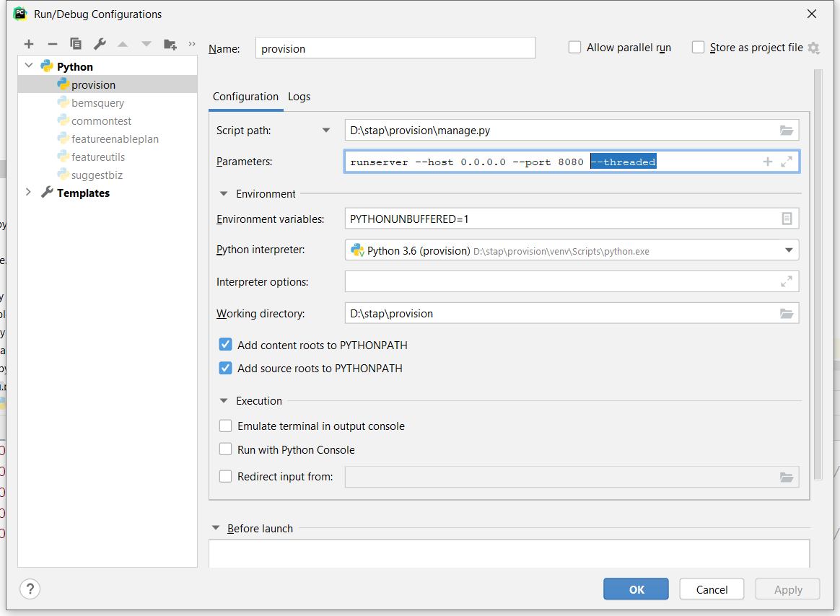Image resolution: width=840 pixels, height=616 pixels.
Task: Click the Cancel button
Action: 712,589
